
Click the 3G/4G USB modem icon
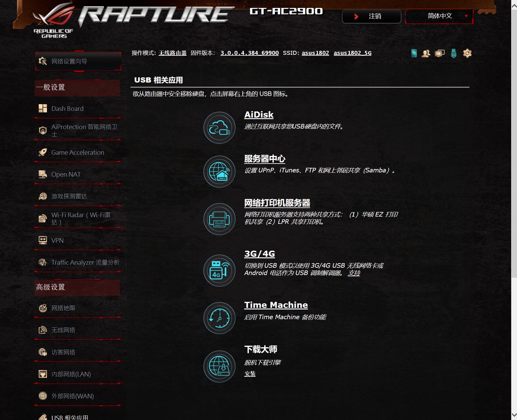pyautogui.click(x=219, y=270)
